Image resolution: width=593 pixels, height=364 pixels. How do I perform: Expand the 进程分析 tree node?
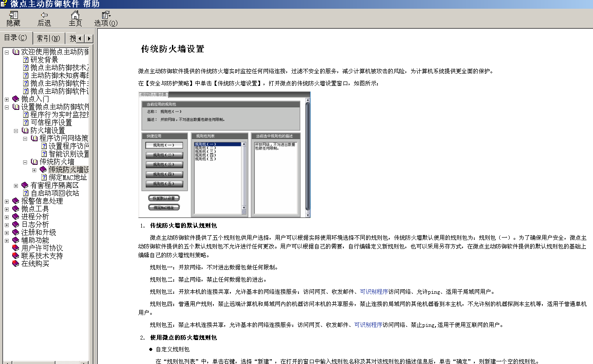(x=7, y=217)
